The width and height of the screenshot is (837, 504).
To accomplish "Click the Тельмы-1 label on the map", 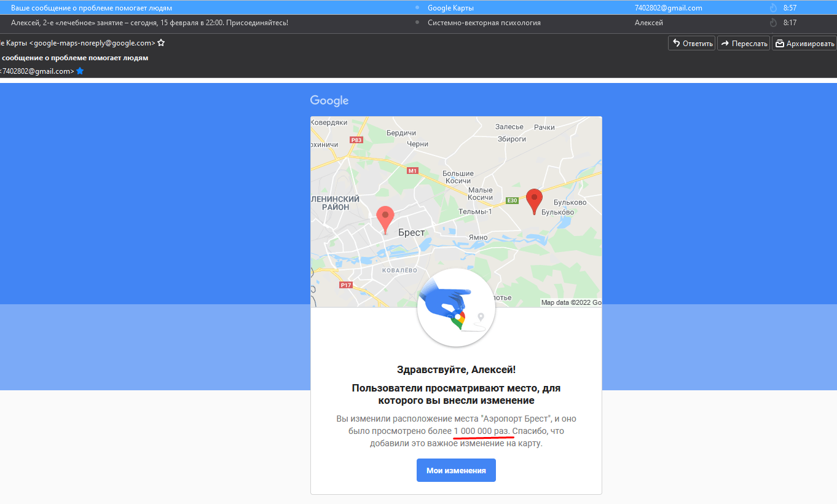I will pyautogui.click(x=475, y=211).
